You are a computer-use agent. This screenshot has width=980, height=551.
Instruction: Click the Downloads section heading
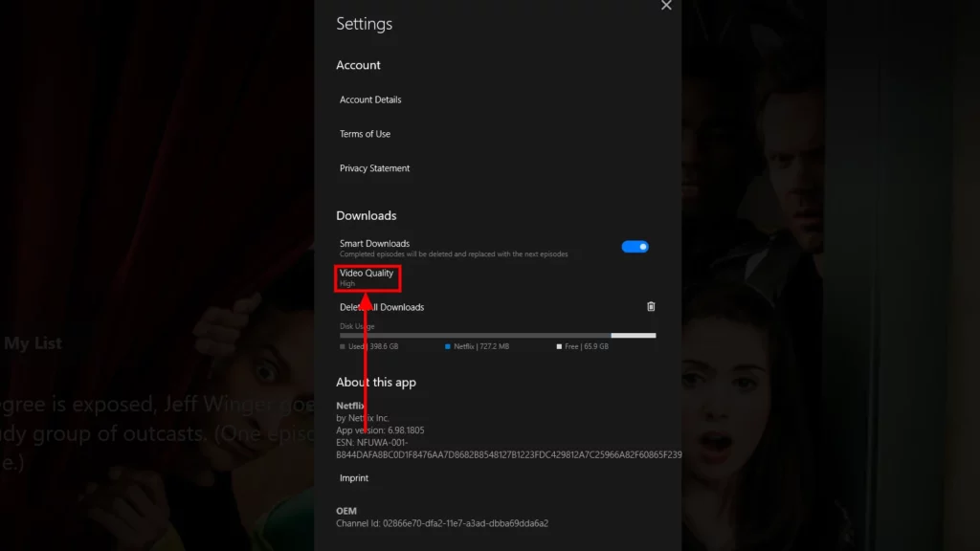[367, 215]
